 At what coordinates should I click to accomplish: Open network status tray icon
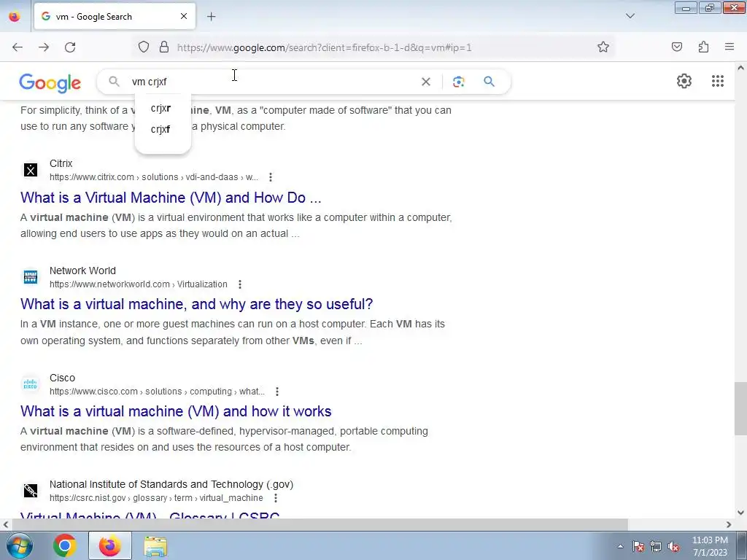coord(656,547)
